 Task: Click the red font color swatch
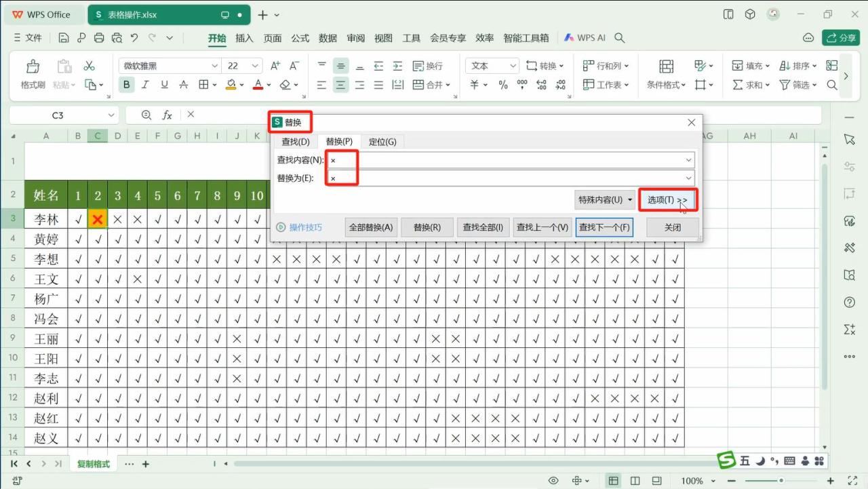(x=258, y=85)
